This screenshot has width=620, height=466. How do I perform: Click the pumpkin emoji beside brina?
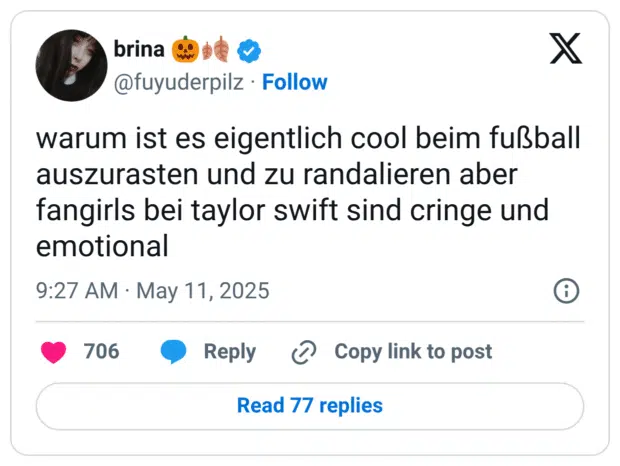(x=185, y=50)
